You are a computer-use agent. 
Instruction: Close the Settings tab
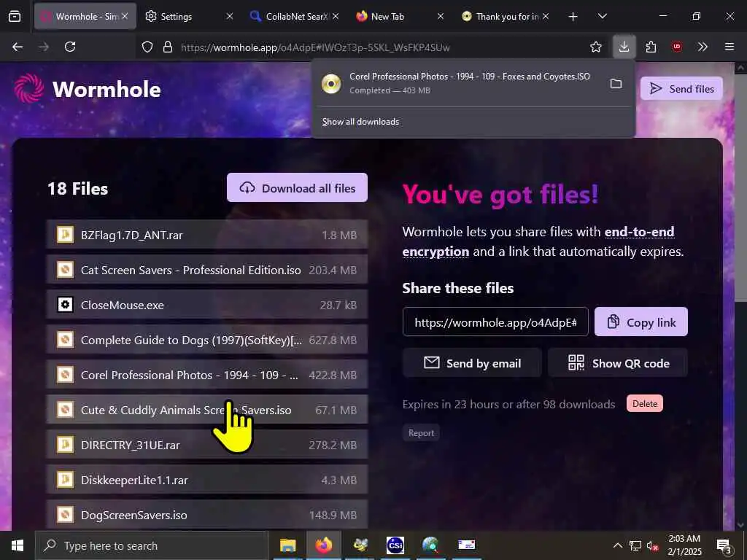pyautogui.click(x=230, y=16)
